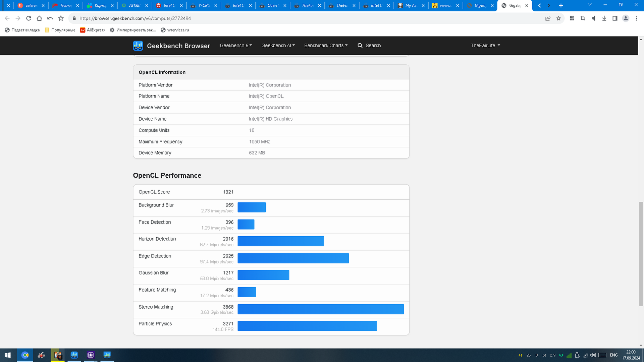This screenshot has height=362, width=644.
Task: Open the Geekbench taskbar icon
Action: 74,355
